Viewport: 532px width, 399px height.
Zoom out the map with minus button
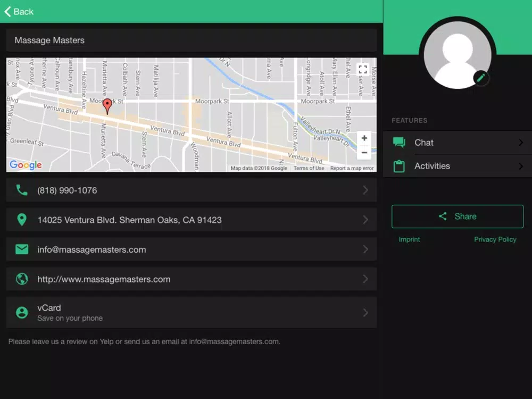tap(364, 153)
